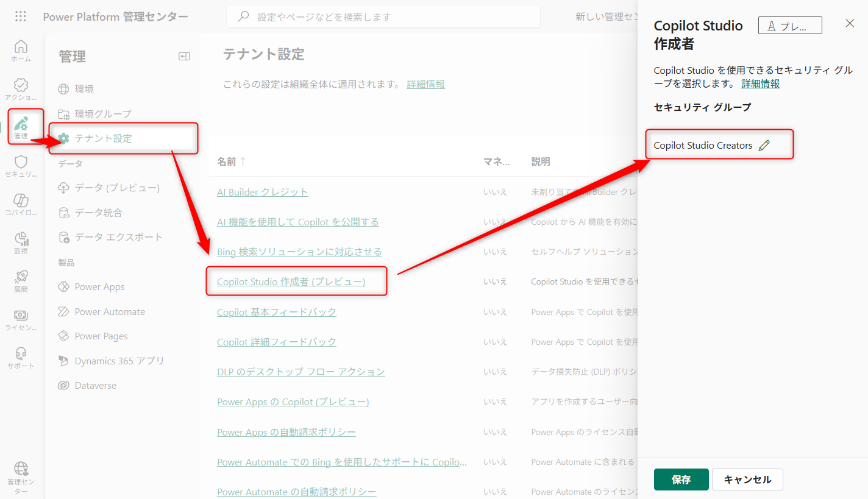Screen dimensions: 868x499
Task: Open 環境グループ in the navigation
Action: point(102,114)
